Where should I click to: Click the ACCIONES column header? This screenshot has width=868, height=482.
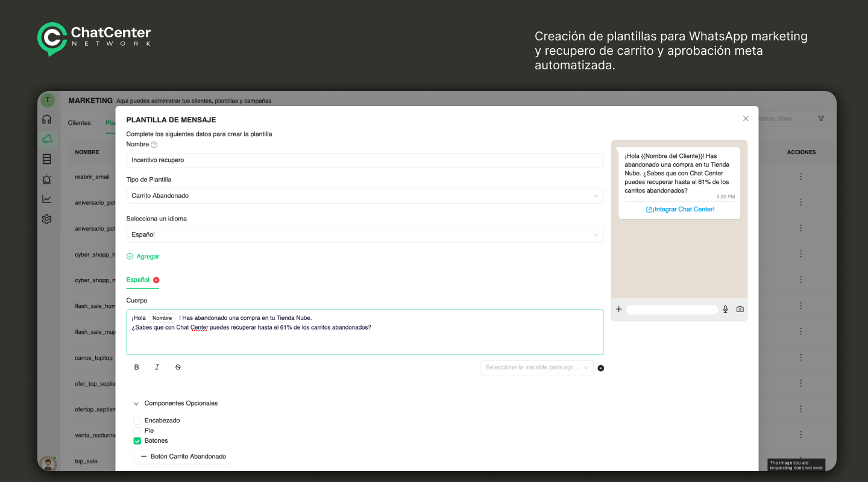coord(801,152)
